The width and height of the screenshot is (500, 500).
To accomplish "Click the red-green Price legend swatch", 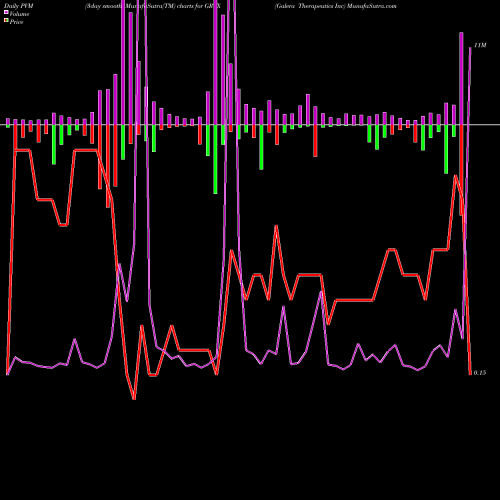I will (x=6, y=21).
